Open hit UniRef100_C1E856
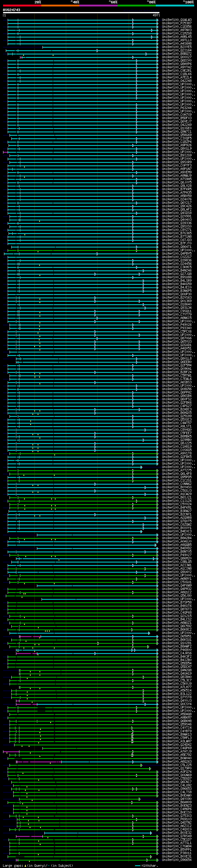Image resolution: width=197 pixels, height=868 pixels. coord(177,26)
